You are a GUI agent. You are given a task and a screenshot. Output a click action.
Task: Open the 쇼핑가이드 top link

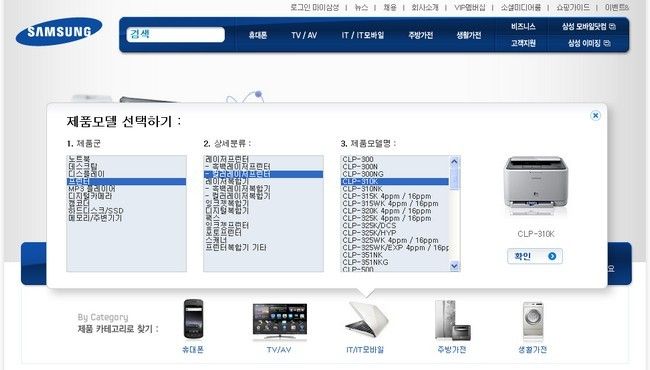tap(573, 7)
